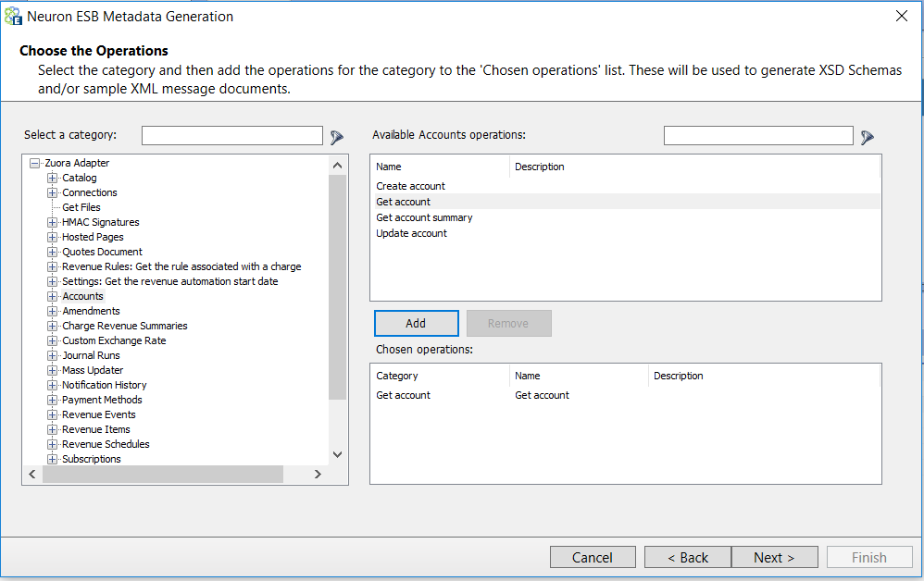The width and height of the screenshot is (924, 581).
Task: Select Revenue Schedules category
Action: 106,444
